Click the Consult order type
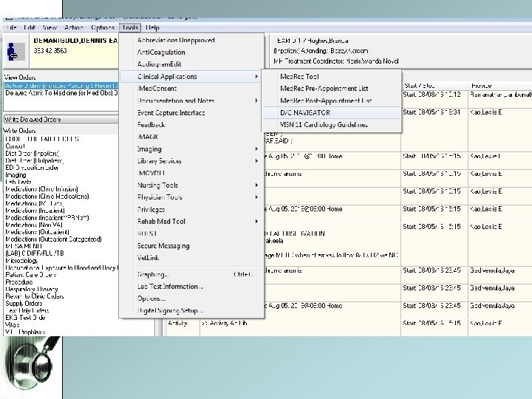 pyautogui.click(x=15, y=146)
